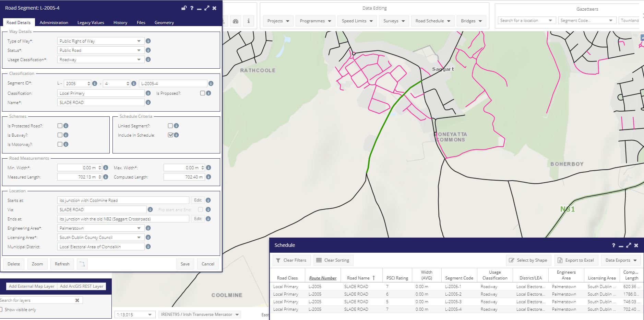Click the edit geometry polygon icon beside Refresh
This screenshot has width=644, height=320.
coord(82,264)
